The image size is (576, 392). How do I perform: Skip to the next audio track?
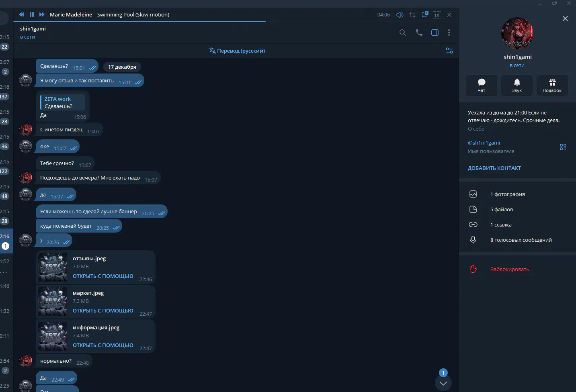[42, 14]
